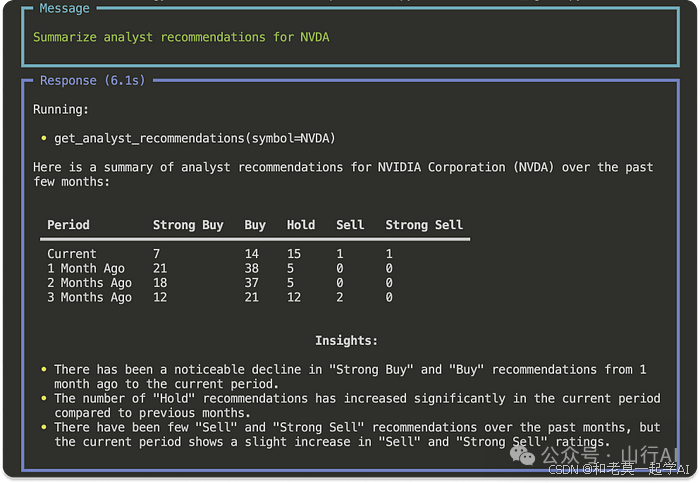Click the "Buy" column header

tap(255, 225)
